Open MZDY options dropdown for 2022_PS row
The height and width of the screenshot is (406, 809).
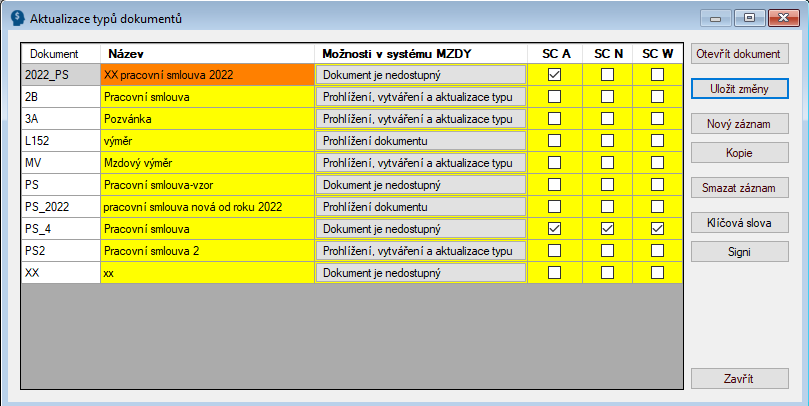pos(420,74)
